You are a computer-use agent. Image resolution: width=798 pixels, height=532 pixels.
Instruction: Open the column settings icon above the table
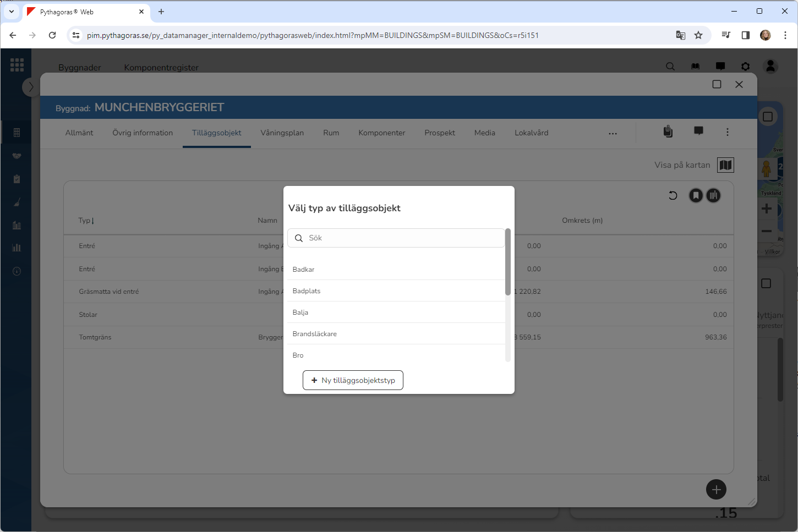pyautogui.click(x=713, y=195)
